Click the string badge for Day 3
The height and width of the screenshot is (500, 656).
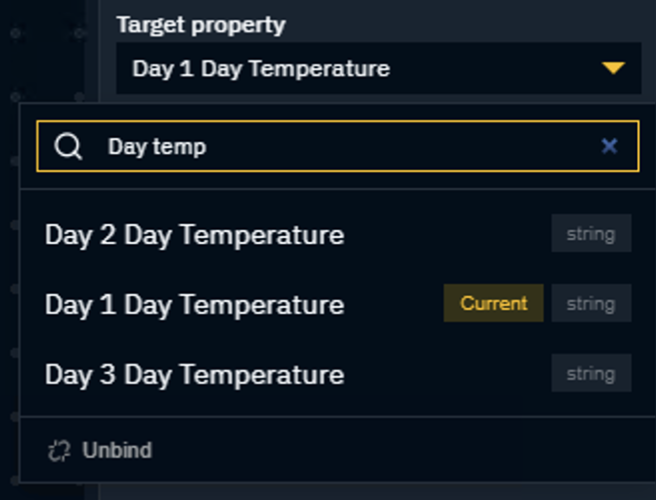pos(591,373)
